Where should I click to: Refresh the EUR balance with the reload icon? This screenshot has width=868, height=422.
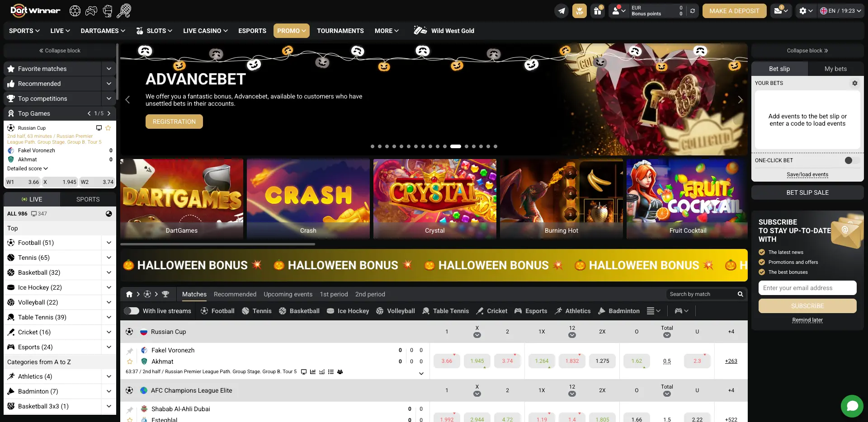point(693,11)
